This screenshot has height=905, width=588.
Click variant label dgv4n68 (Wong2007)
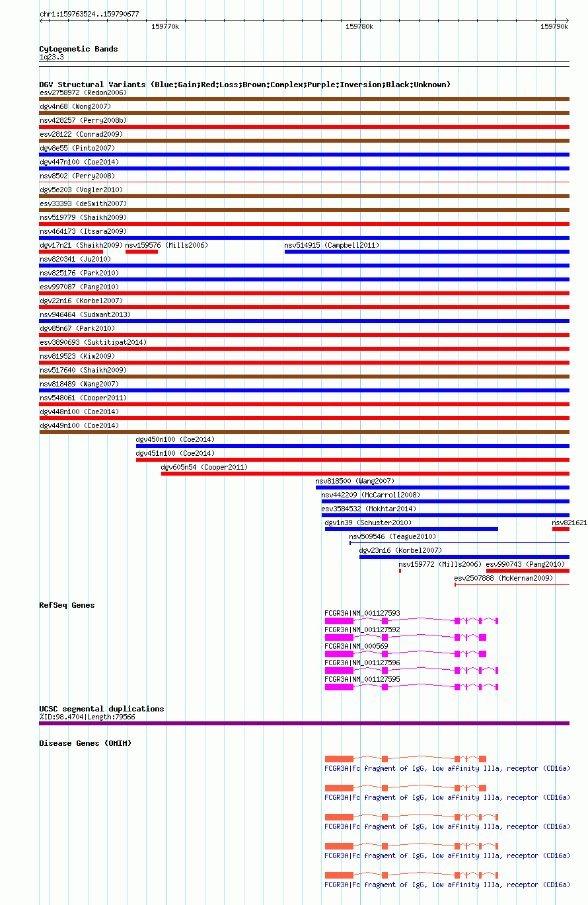(75, 106)
